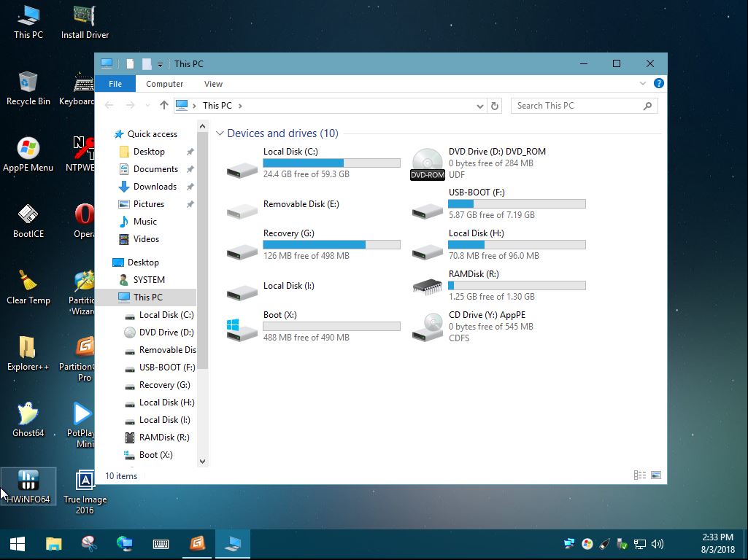Image resolution: width=748 pixels, height=560 pixels.
Task: Open File Explorer from the taskbar
Action: pyautogui.click(x=53, y=544)
